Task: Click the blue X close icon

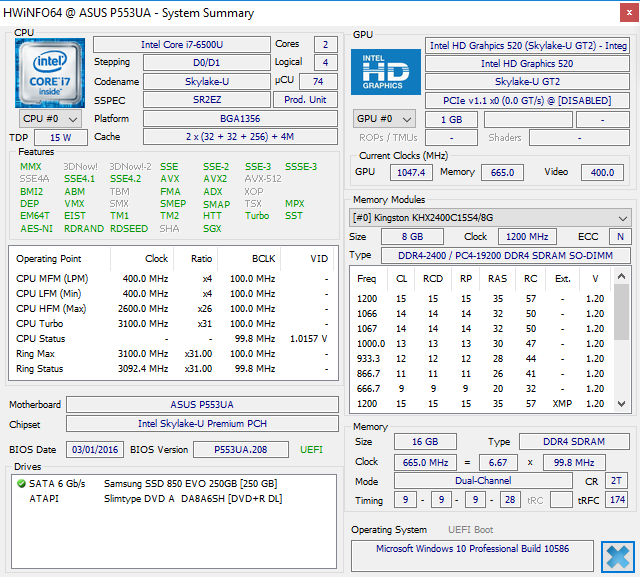Action: click(617, 555)
